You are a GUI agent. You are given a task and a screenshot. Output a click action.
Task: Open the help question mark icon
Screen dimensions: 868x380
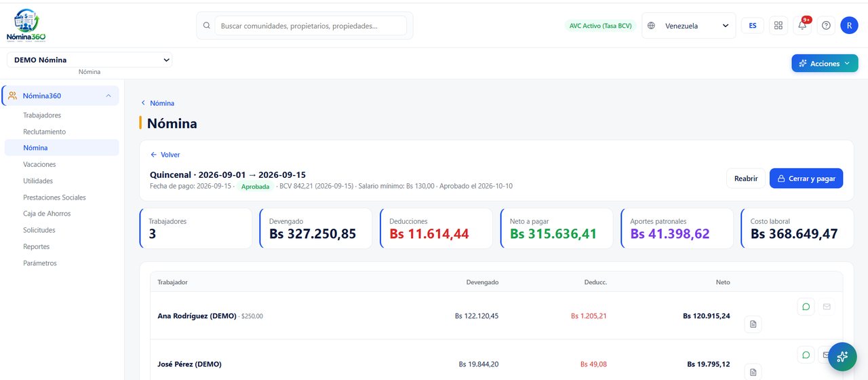(826, 26)
